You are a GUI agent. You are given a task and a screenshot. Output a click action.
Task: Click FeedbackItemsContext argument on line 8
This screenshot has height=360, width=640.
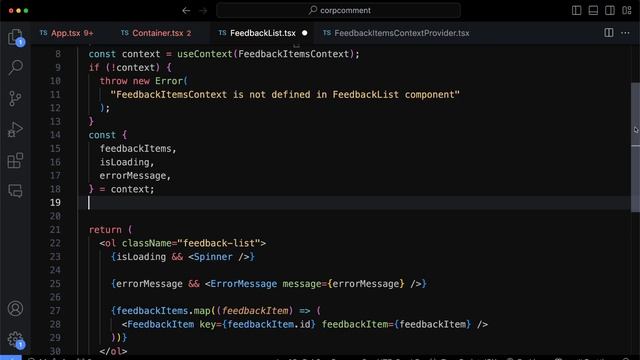[293, 54]
